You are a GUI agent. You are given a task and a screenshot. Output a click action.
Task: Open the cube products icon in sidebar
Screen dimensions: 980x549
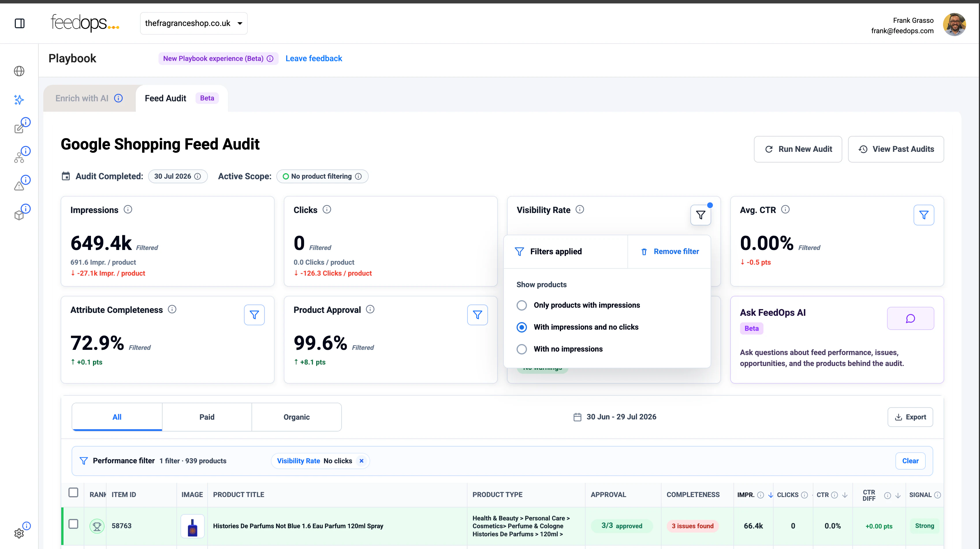(19, 215)
